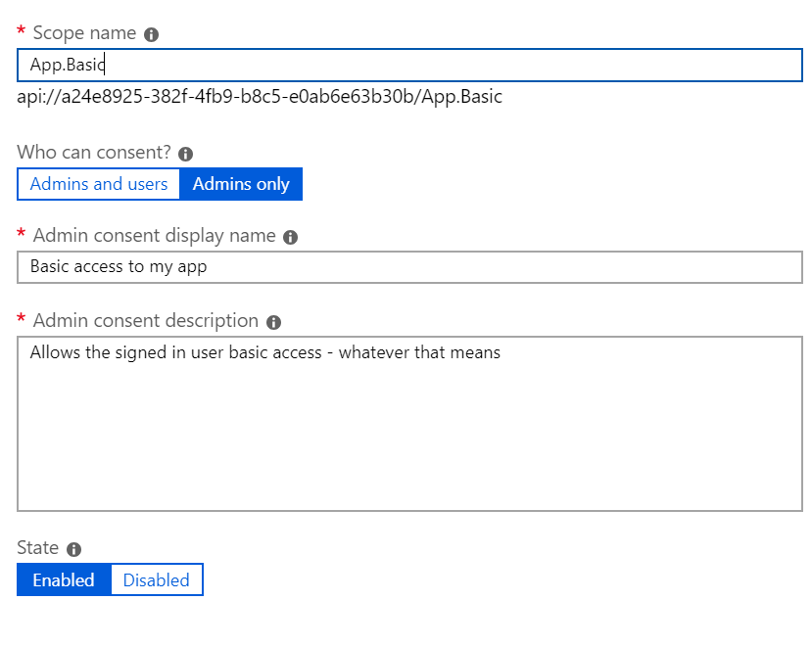Click the 'Who can consent?' label
Viewport: 812px width, 647px height.
[94, 152]
